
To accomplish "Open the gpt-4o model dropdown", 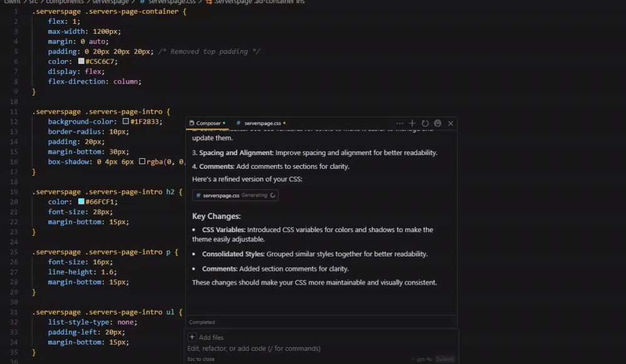I will click(x=422, y=359).
